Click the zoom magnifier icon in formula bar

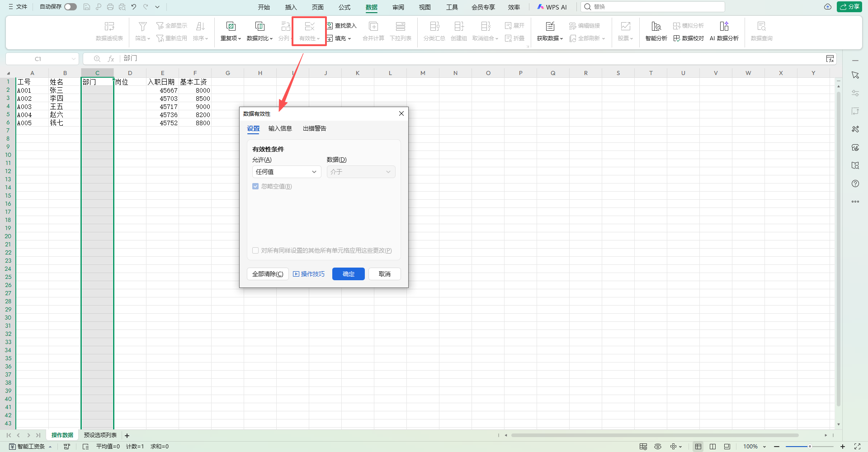coord(97,59)
